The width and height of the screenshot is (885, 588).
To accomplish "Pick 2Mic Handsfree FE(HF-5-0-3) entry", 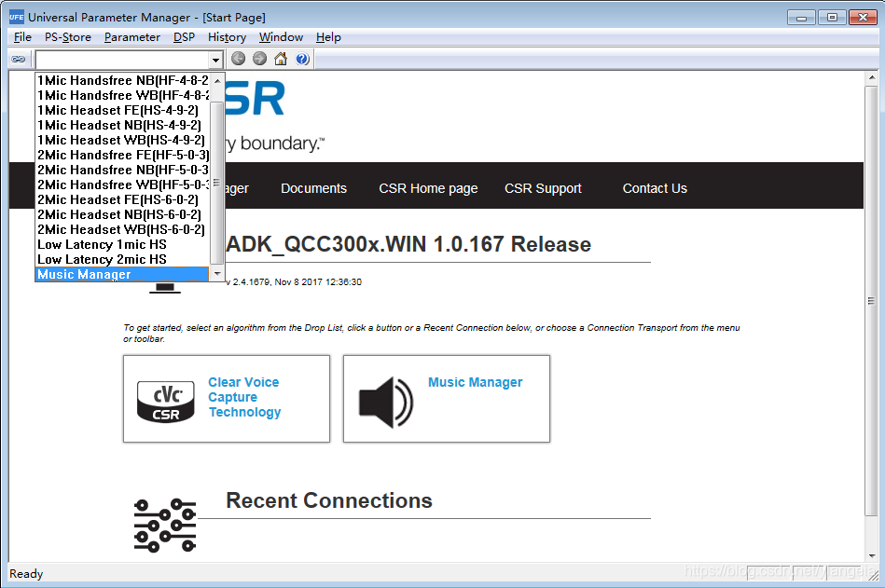I will point(122,155).
